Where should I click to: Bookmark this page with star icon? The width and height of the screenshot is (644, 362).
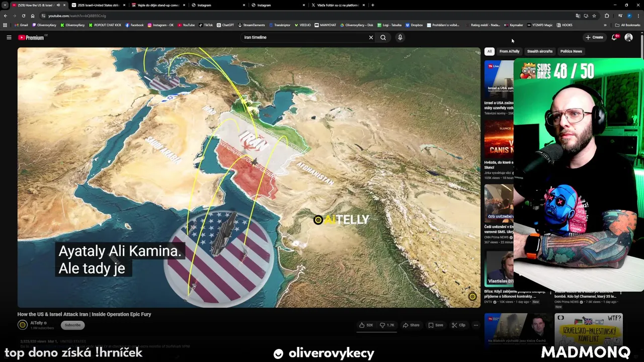coord(594,16)
